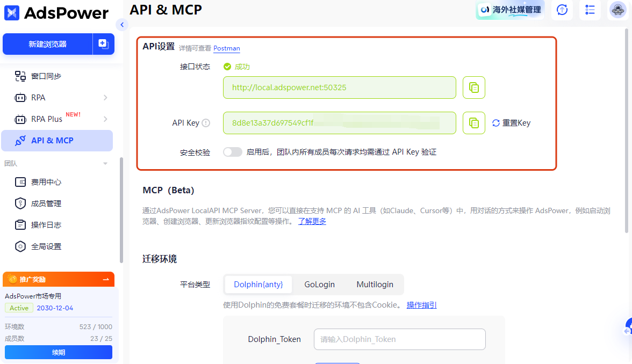Collapse the 团队 section
Viewport: 632px width, 364px height.
point(105,164)
